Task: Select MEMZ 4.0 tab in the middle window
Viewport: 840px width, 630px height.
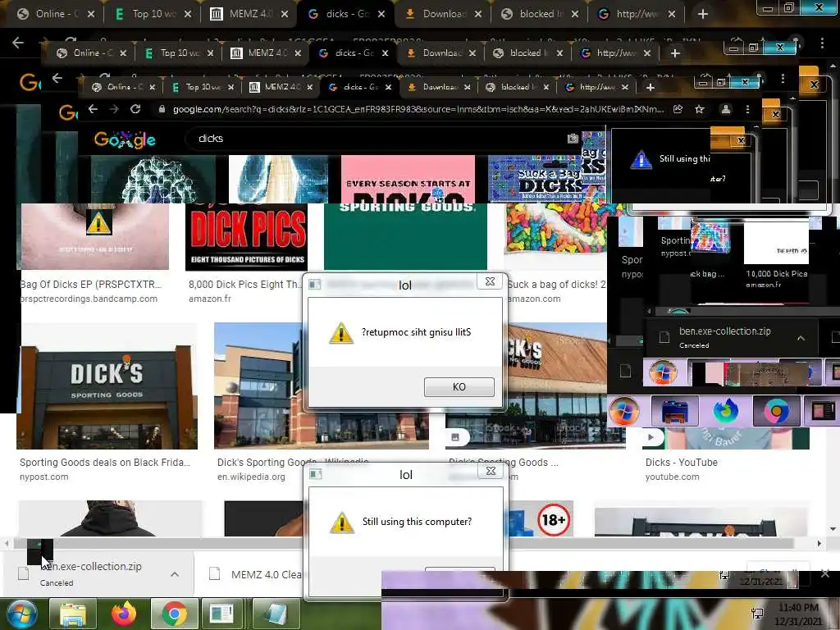Action: click(265, 53)
